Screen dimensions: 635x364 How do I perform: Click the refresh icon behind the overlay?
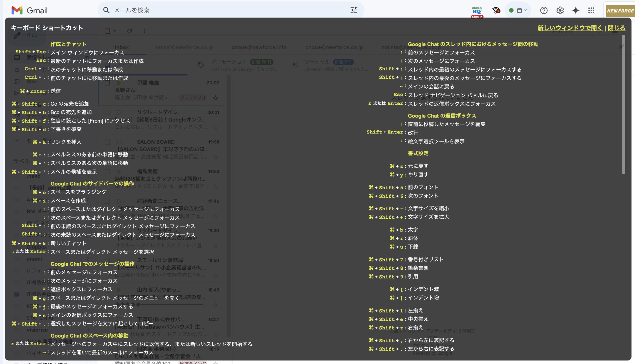click(x=129, y=31)
